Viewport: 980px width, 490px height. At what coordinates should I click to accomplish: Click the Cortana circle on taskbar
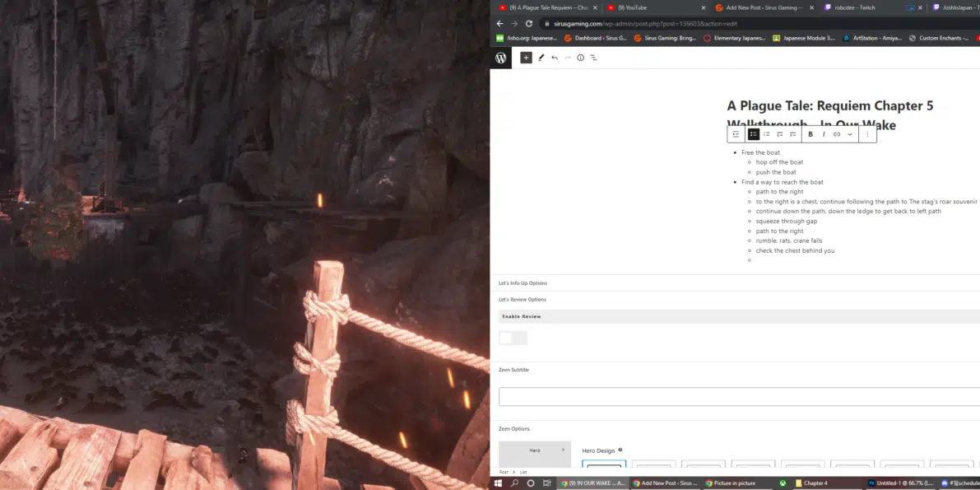pyautogui.click(x=531, y=483)
